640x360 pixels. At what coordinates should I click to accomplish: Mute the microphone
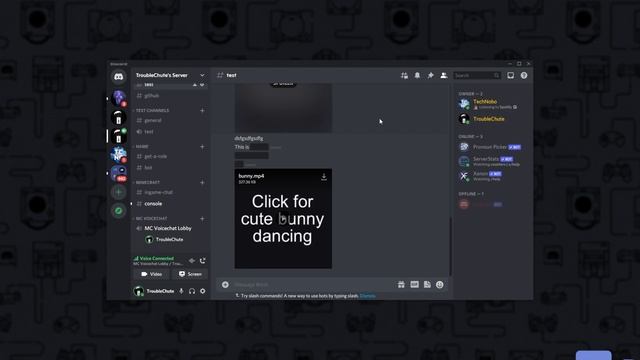(181, 291)
